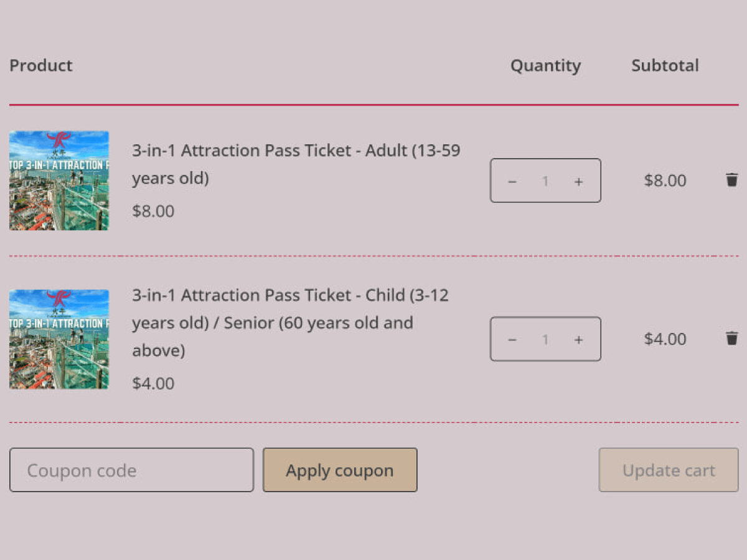747x560 pixels.
Task: Click the Adult ticket quantity number field
Action: click(x=545, y=181)
